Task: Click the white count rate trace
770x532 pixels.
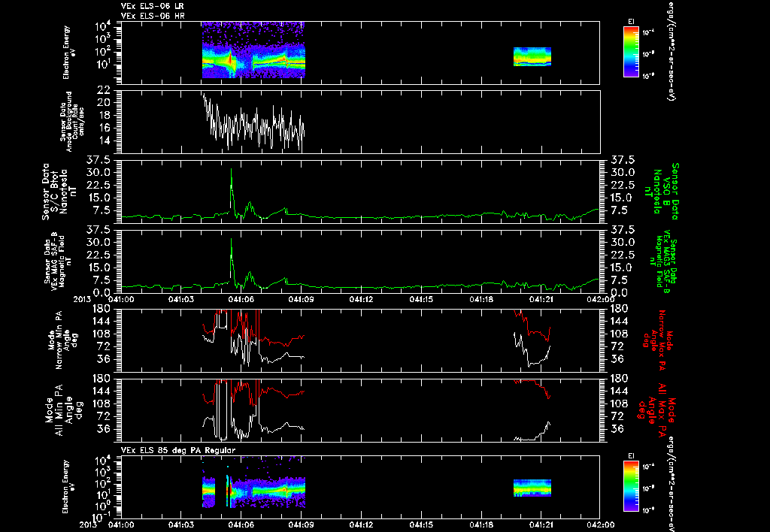Action: pos(253,122)
